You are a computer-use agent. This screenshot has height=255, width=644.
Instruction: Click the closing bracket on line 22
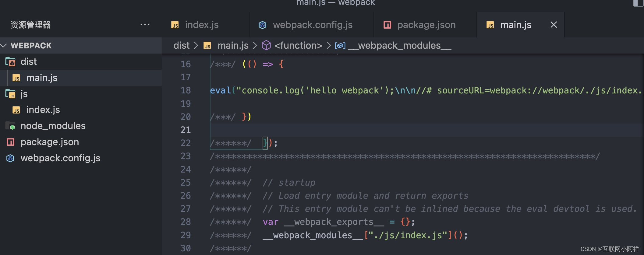coord(265,143)
